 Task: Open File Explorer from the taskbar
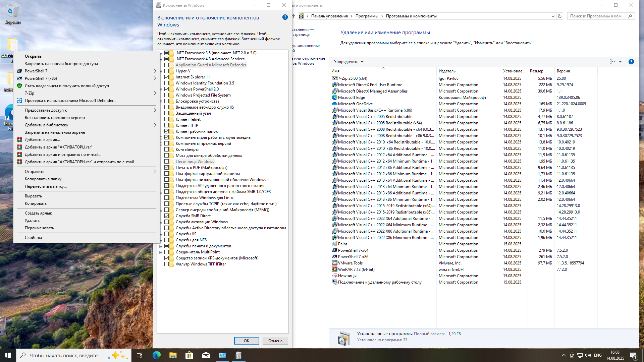pos(173,355)
